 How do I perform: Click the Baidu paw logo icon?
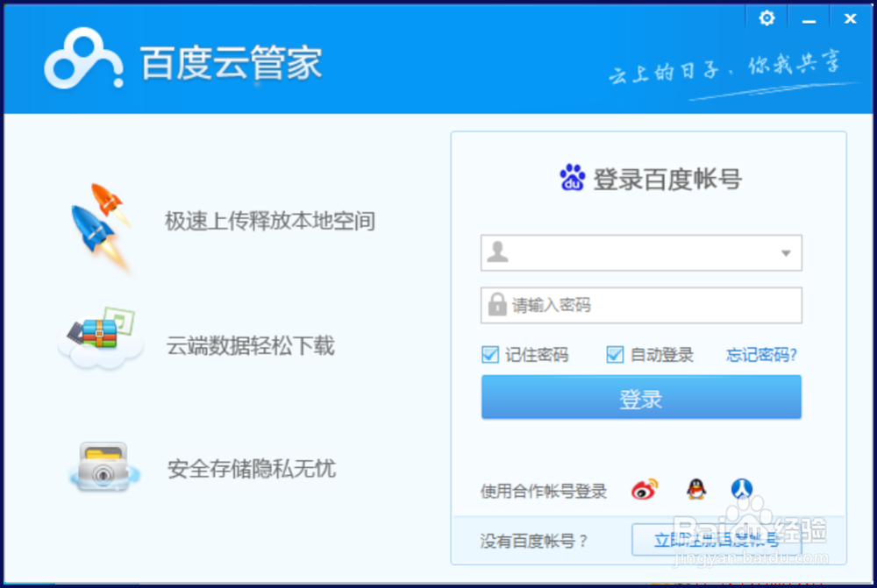pos(572,178)
